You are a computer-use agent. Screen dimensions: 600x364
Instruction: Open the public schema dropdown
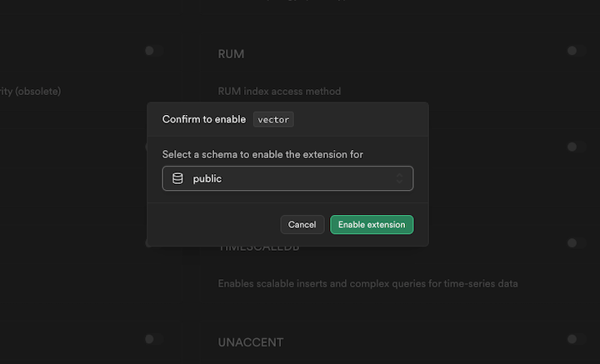pos(287,178)
